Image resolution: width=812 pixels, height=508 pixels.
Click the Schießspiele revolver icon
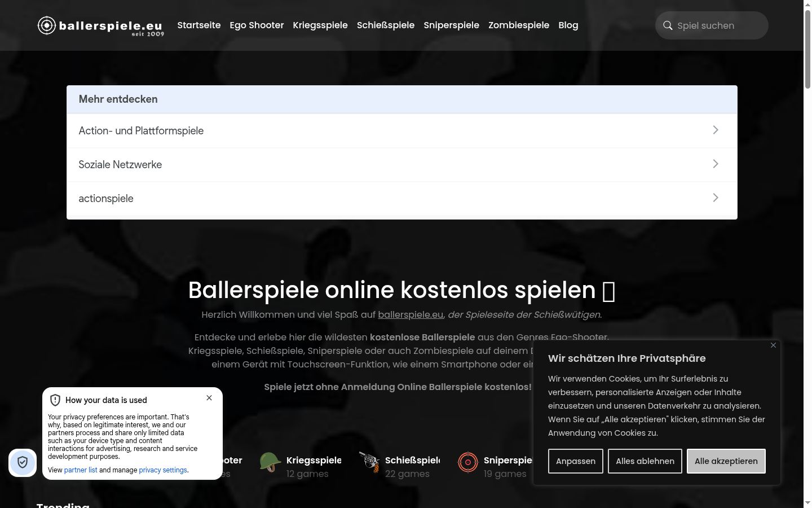[x=369, y=462]
